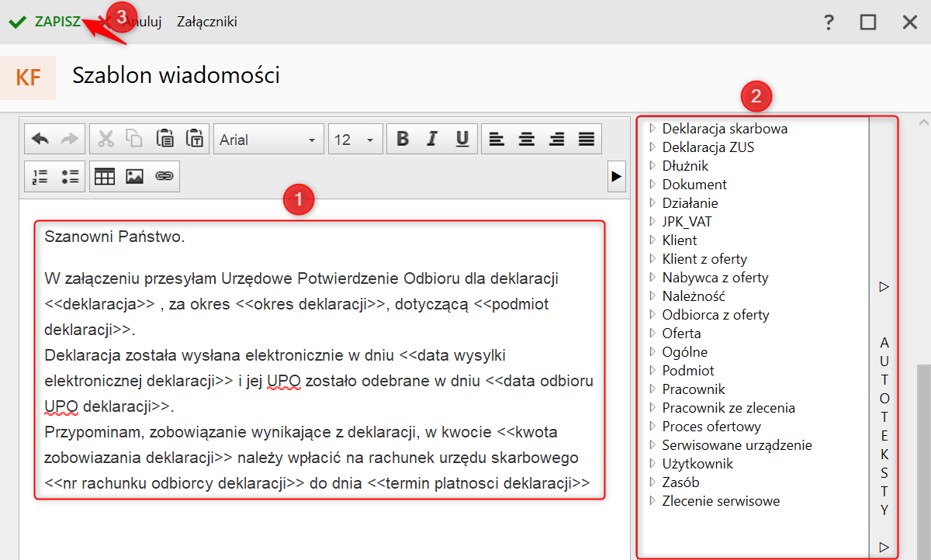Justify the text
This screenshot has width=931, height=560.
[586, 140]
